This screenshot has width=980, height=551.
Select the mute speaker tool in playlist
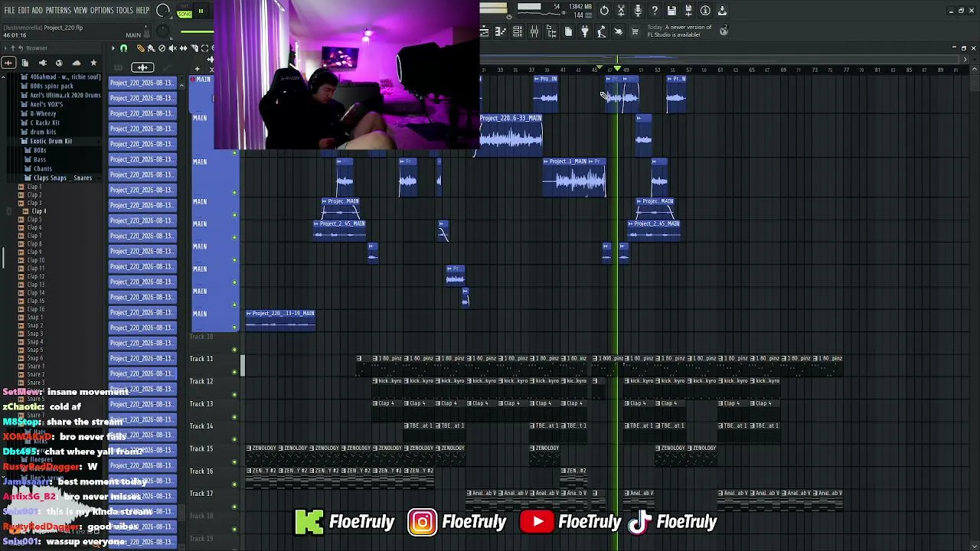pyautogui.click(x=172, y=48)
